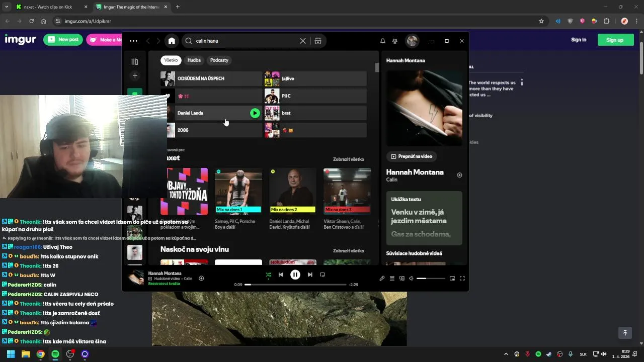Click imgur Sign up button

click(x=615, y=40)
